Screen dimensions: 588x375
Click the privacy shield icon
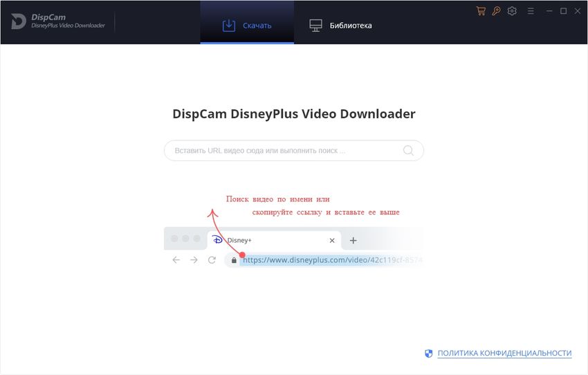click(x=429, y=354)
